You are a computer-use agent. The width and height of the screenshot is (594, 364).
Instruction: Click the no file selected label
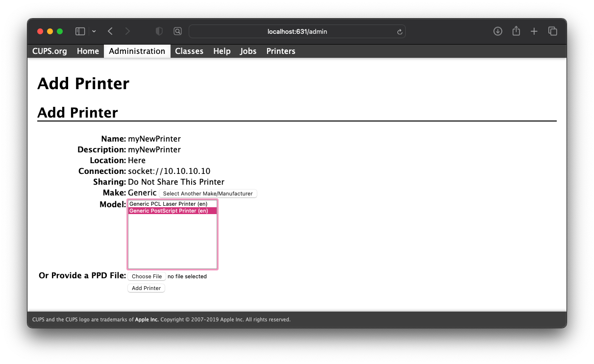[x=187, y=276]
